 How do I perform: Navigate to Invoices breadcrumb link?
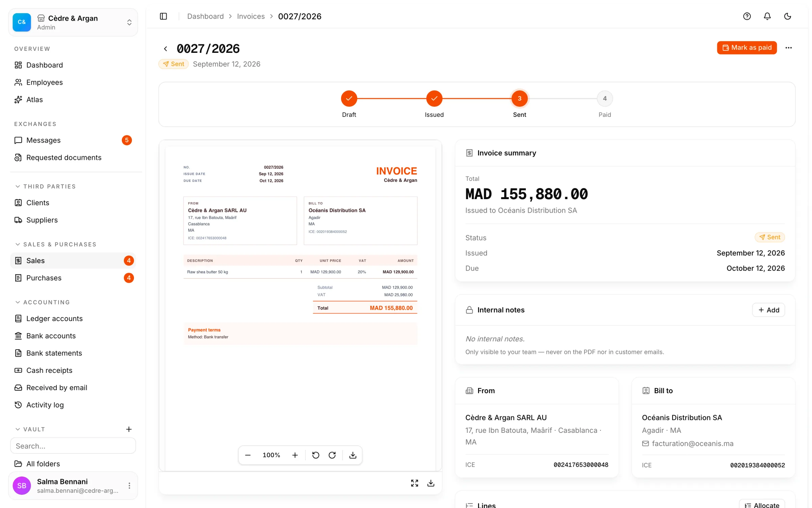tap(251, 16)
